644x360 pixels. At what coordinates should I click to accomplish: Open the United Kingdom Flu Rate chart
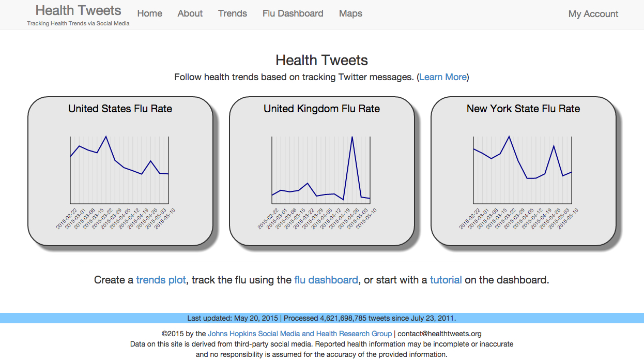321,170
